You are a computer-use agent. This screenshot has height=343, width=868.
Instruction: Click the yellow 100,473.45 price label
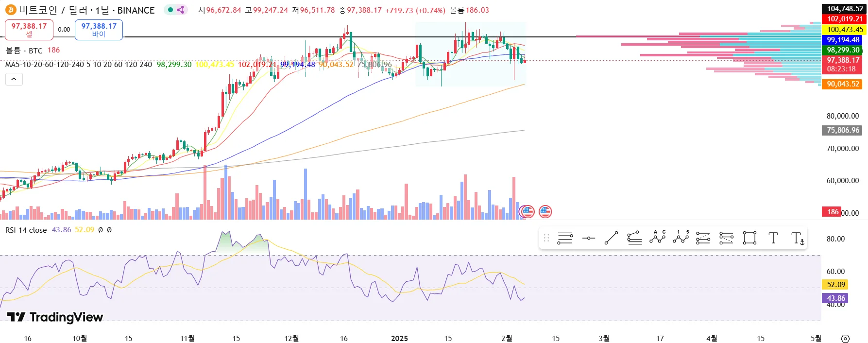click(845, 30)
